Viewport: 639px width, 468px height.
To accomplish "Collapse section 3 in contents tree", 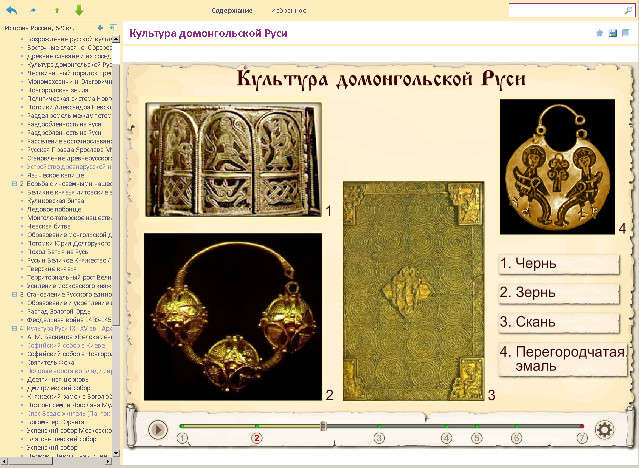I will click(14, 294).
